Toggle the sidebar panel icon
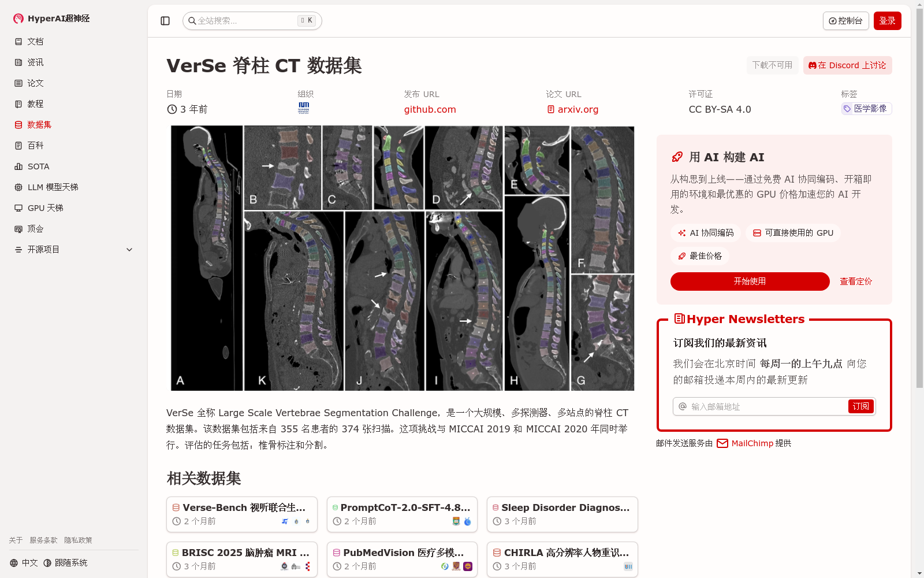 point(165,21)
